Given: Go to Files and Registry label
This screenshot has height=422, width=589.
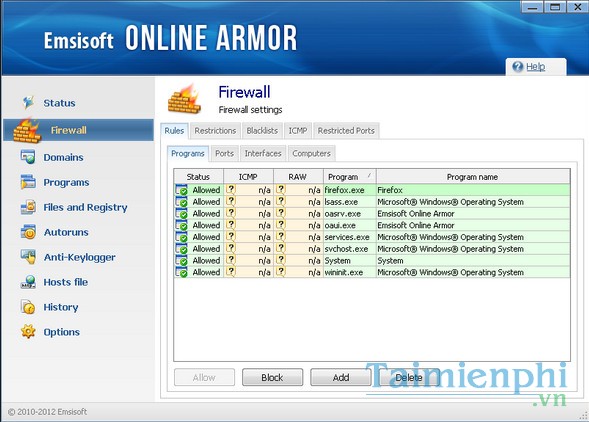Looking at the screenshot, I should tap(85, 207).
